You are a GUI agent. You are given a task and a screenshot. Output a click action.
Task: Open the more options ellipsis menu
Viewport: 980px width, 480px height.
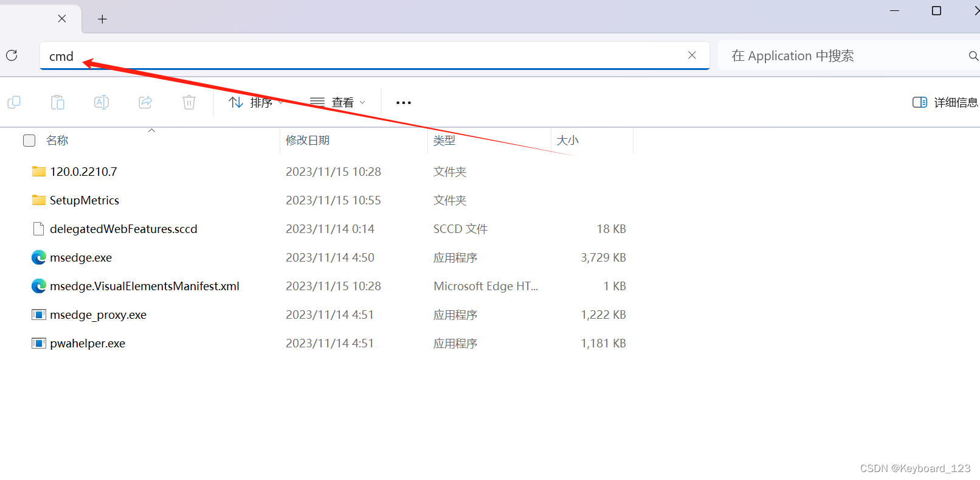pos(404,103)
